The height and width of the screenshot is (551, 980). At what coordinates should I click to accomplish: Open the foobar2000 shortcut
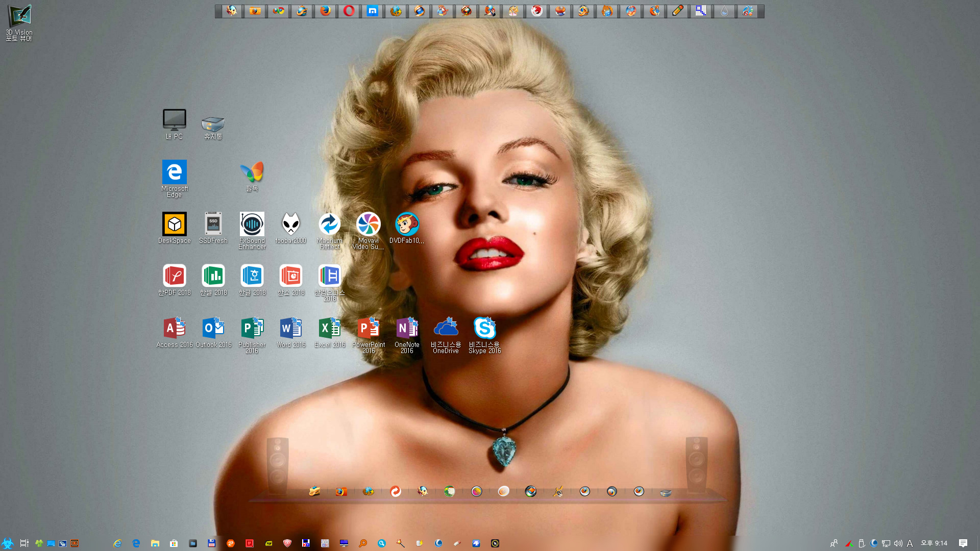click(291, 228)
